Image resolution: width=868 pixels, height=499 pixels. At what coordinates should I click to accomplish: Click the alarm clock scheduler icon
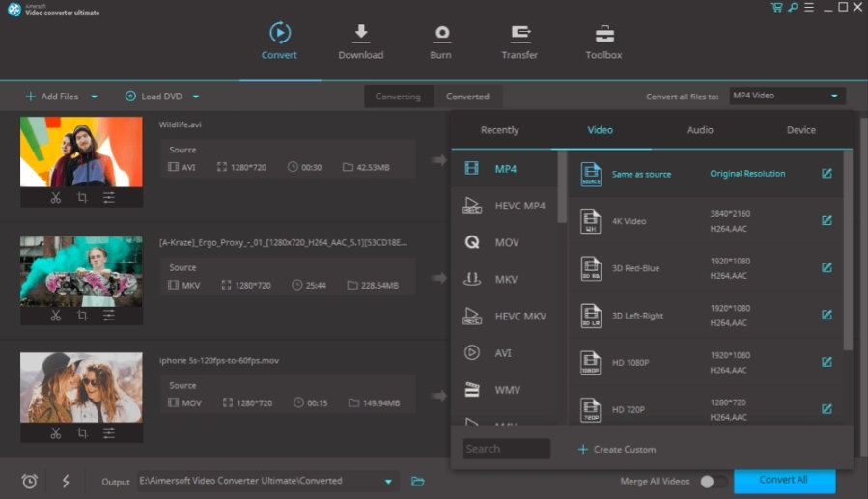pos(30,481)
